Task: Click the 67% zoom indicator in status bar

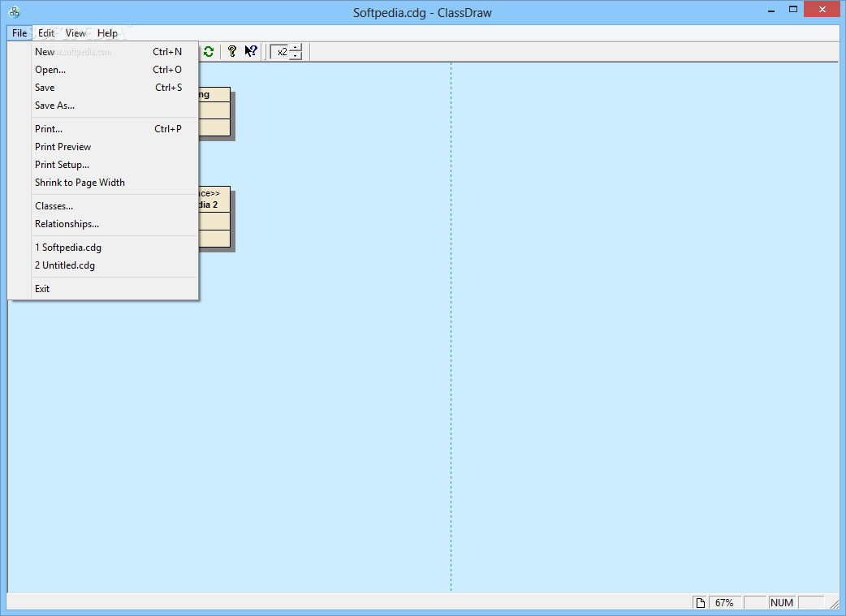Action: coord(724,602)
